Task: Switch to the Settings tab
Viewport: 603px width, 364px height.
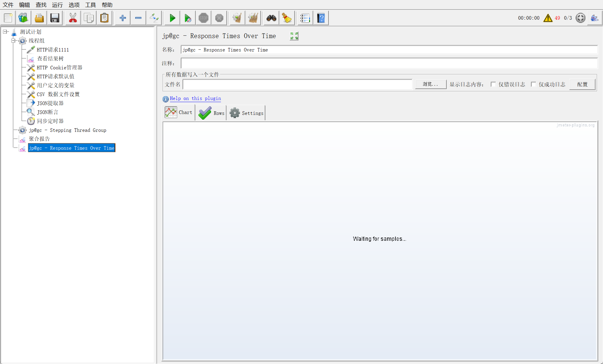Action: point(246,113)
